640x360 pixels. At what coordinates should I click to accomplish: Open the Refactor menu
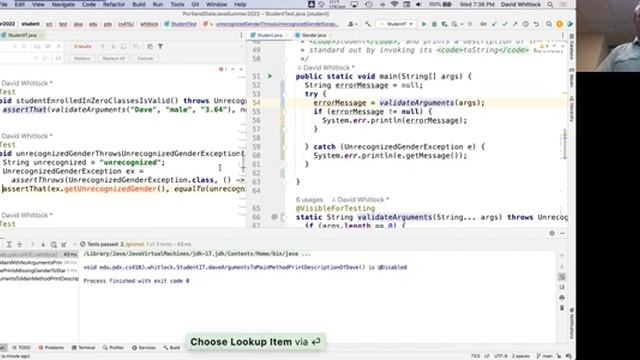click(114, 4)
